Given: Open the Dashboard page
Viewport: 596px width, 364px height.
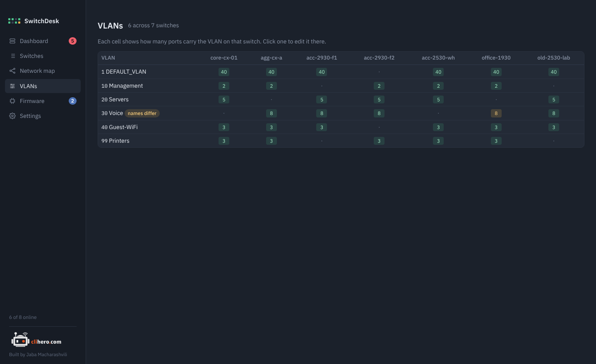Looking at the screenshot, I should click(x=43, y=41).
